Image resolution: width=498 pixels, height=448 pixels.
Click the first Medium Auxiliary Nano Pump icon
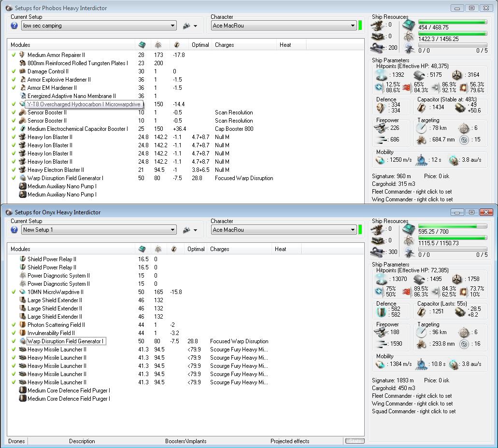coord(22,186)
